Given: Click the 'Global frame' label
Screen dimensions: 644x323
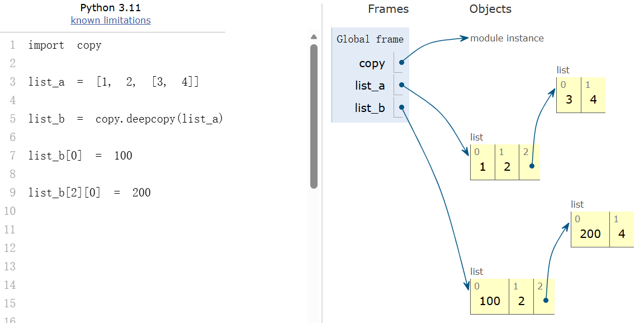Looking at the screenshot, I should click(370, 39).
